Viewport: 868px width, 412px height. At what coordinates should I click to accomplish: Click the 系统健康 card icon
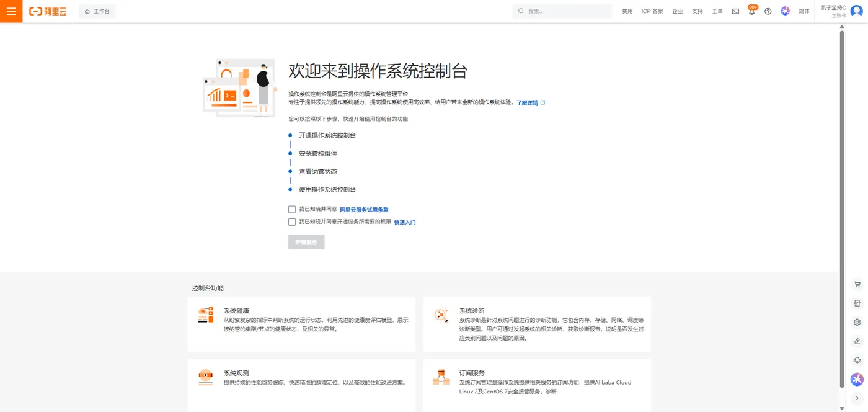click(206, 315)
